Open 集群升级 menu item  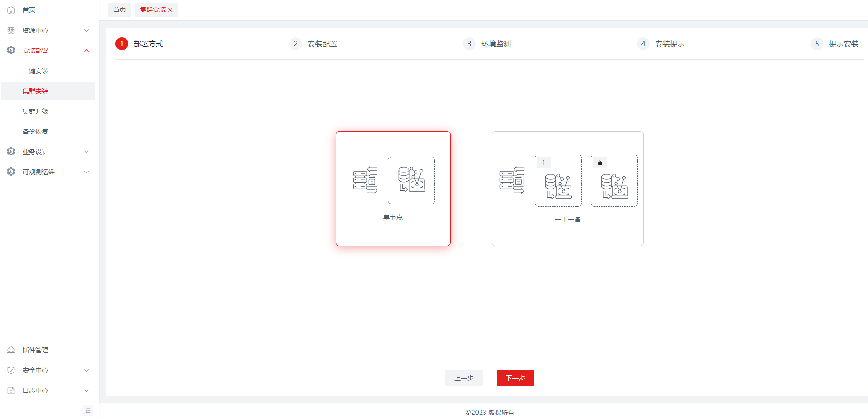click(x=35, y=111)
